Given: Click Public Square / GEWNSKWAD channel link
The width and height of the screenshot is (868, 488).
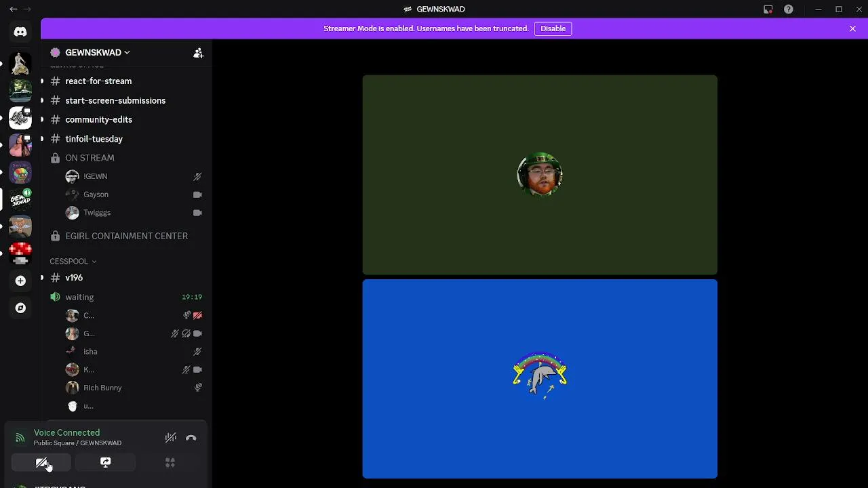Looking at the screenshot, I should [x=77, y=443].
